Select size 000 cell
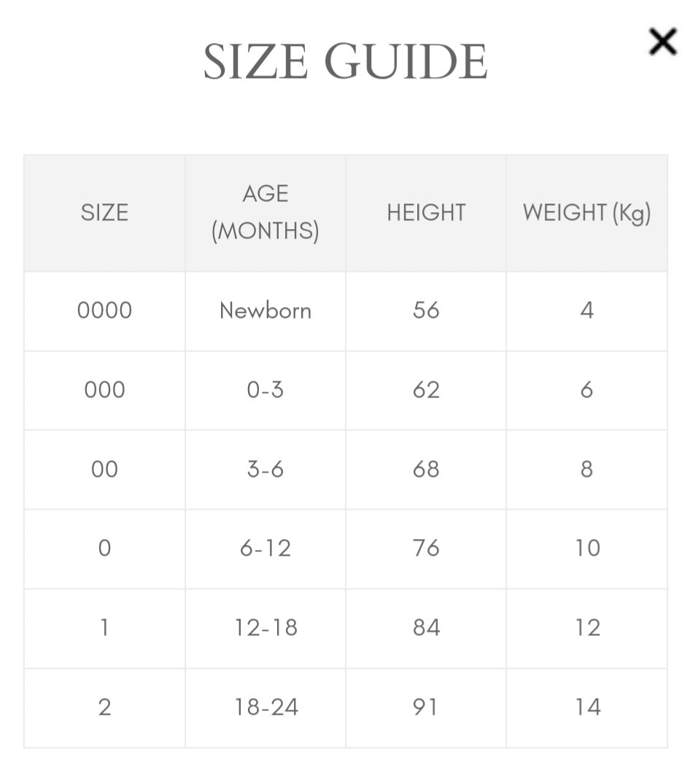 tap(104, 390)
